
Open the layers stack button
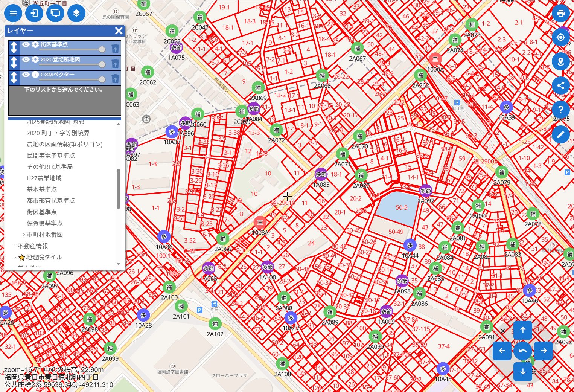(x=76, y=14)
